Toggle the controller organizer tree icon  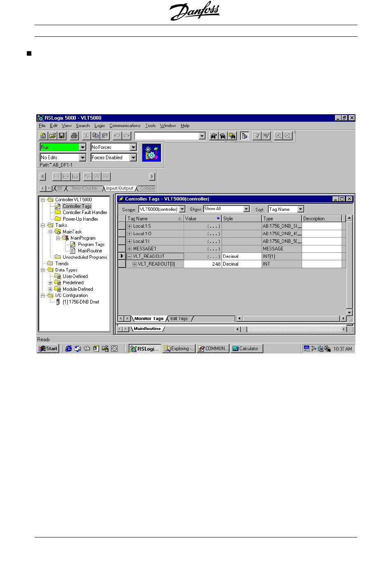[245, 136]
